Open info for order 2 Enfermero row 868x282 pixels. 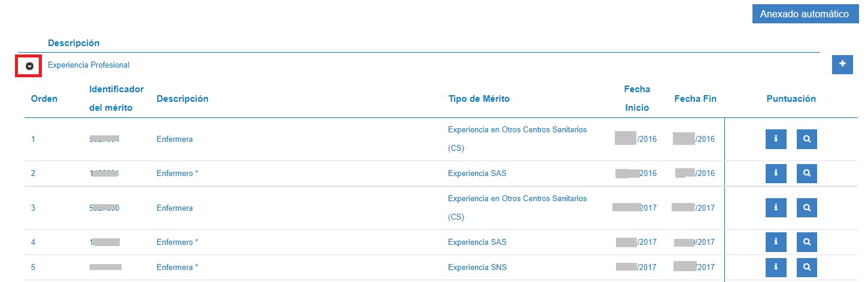(x=776, y=173)
